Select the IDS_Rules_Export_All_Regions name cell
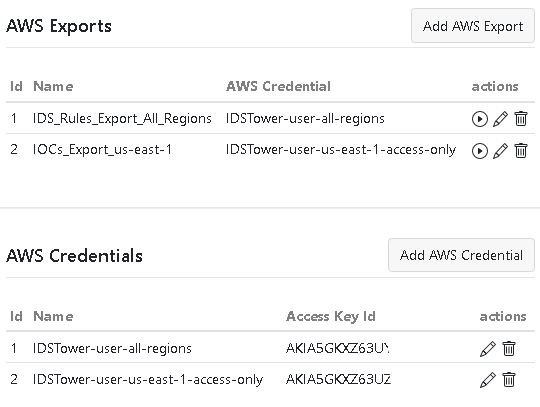This screenshot has width=540, height=407. (x=122, y=118)
